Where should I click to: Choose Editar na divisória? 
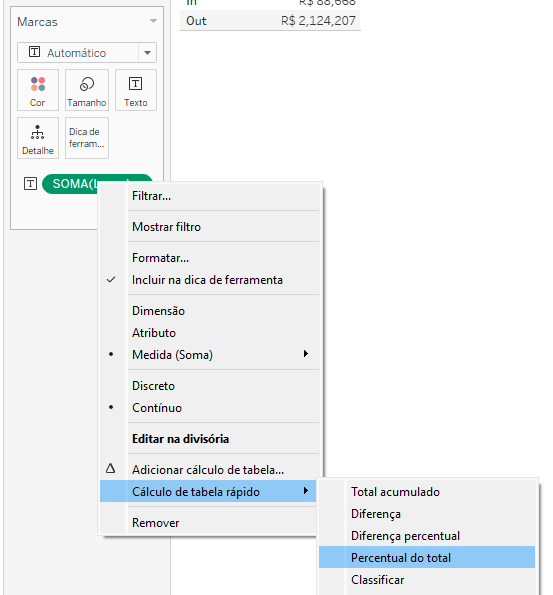click(210, 439)
